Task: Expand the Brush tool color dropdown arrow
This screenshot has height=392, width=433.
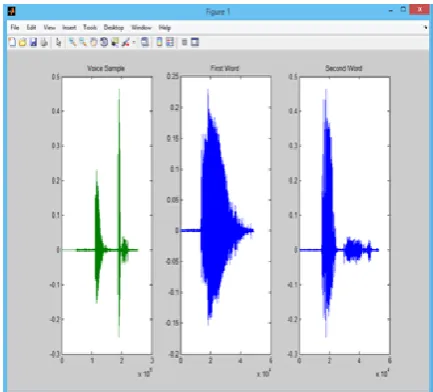Action: [134, 42]
